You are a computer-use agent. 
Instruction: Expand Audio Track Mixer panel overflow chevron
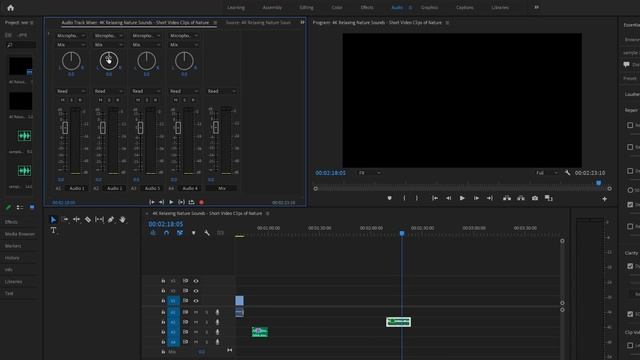[x=302, y=22]
